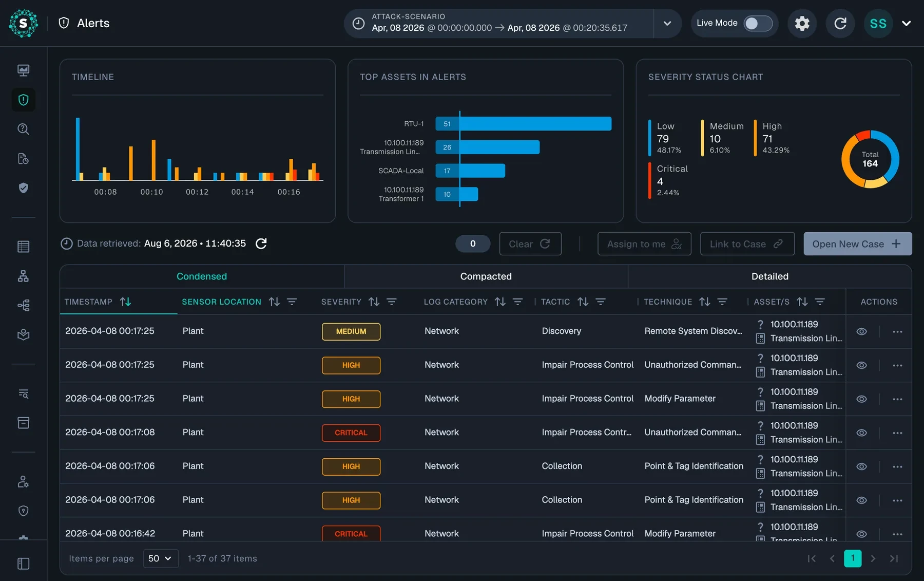Click the refresh icon in the header
This screenshot has height=581, width=924.
click(x=840, y=23)
